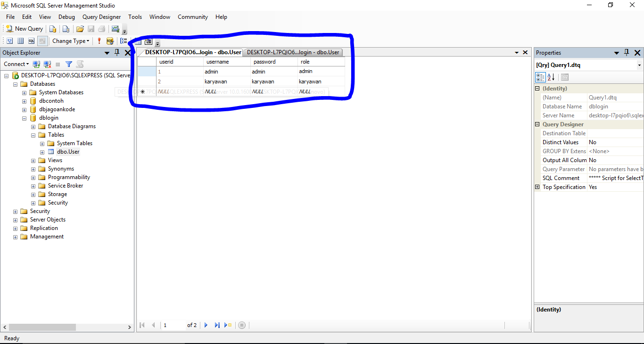Viewport: 644px width, 344px height.
Task: Click the Save disk icon
Action: tap(91, 29)
